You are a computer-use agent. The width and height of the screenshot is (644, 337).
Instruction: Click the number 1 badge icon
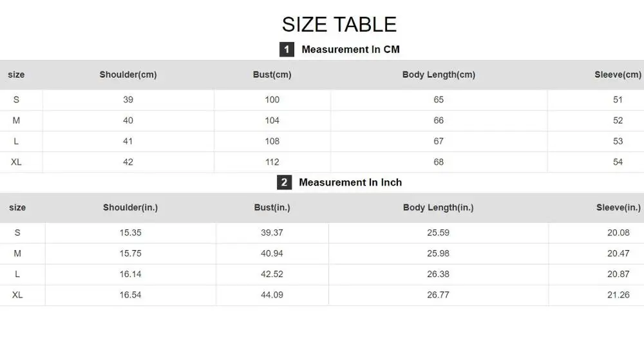pyautogui.click(x=287, y=50)
